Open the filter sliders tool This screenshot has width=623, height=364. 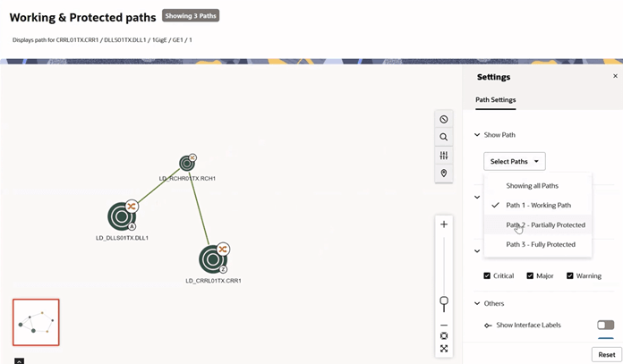click(443, 156)
